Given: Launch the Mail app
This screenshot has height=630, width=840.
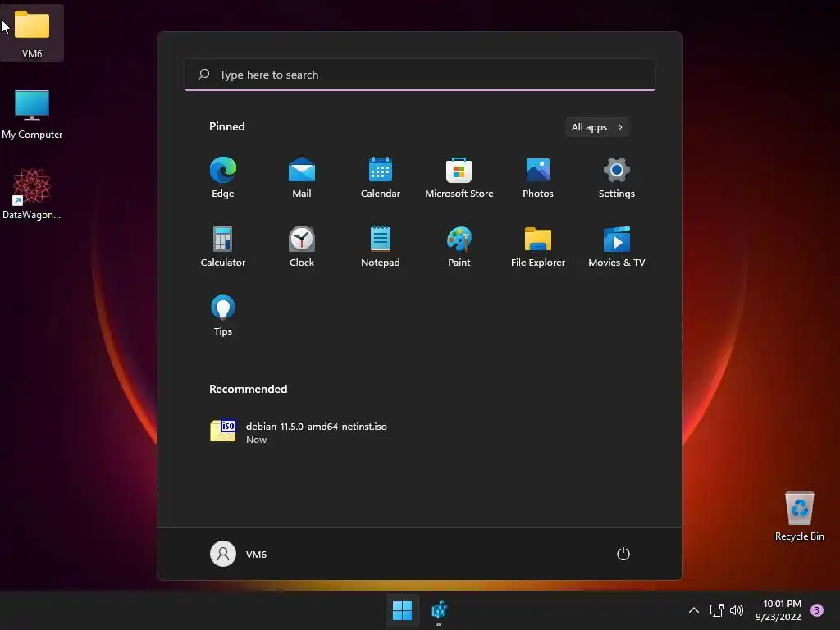Looking at the screenshot, I should [x=302, y=177].
